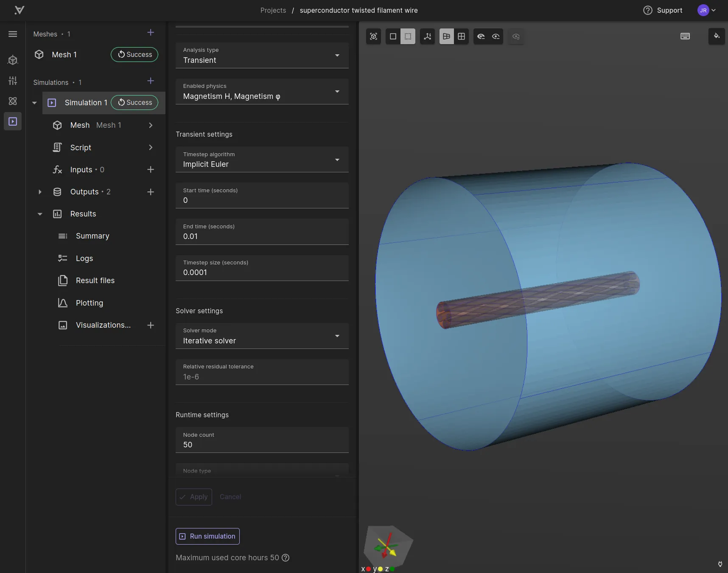
Task: Open the color fill options
Action: click(x=717, y=37)
